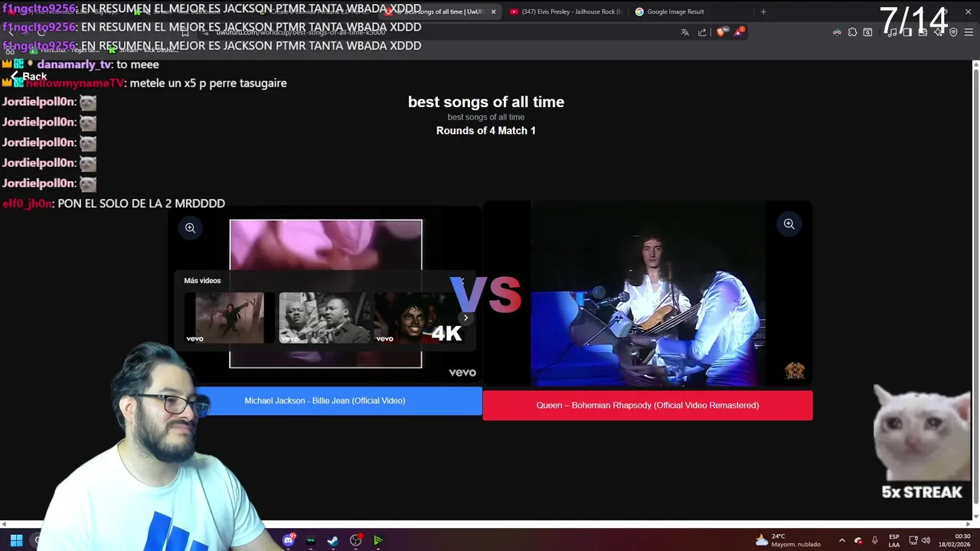Open the second suggested black-and-white vevo thumbnail
Image resolution: width=980 pixels, height=551 pixels.
tap(323, 318)
